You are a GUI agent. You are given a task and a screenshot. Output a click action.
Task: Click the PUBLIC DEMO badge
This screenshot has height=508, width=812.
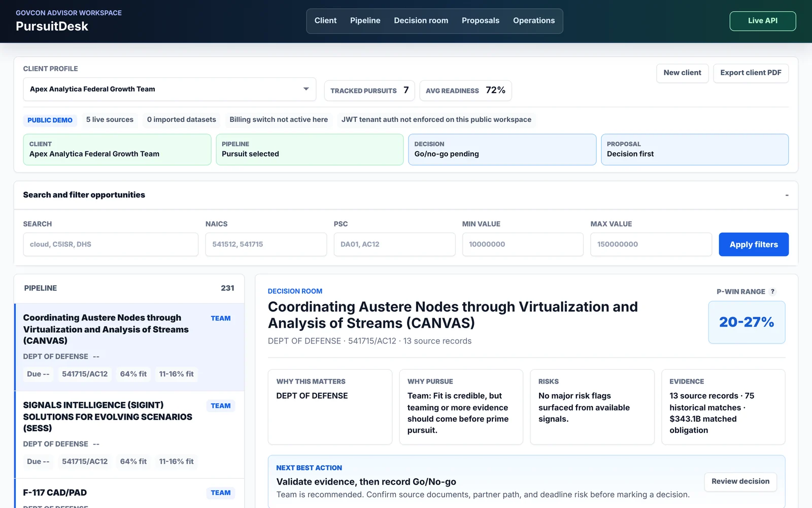tap(50, 120)
